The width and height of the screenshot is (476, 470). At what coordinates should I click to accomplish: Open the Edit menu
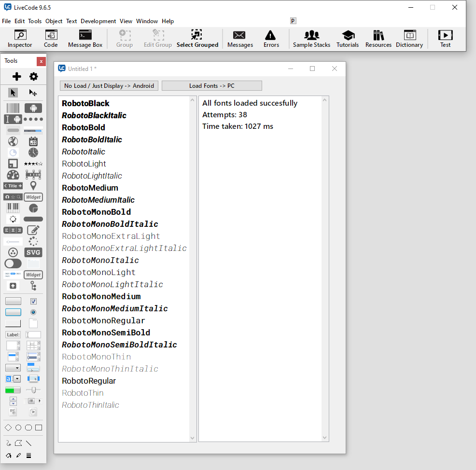tap(19, 21)
